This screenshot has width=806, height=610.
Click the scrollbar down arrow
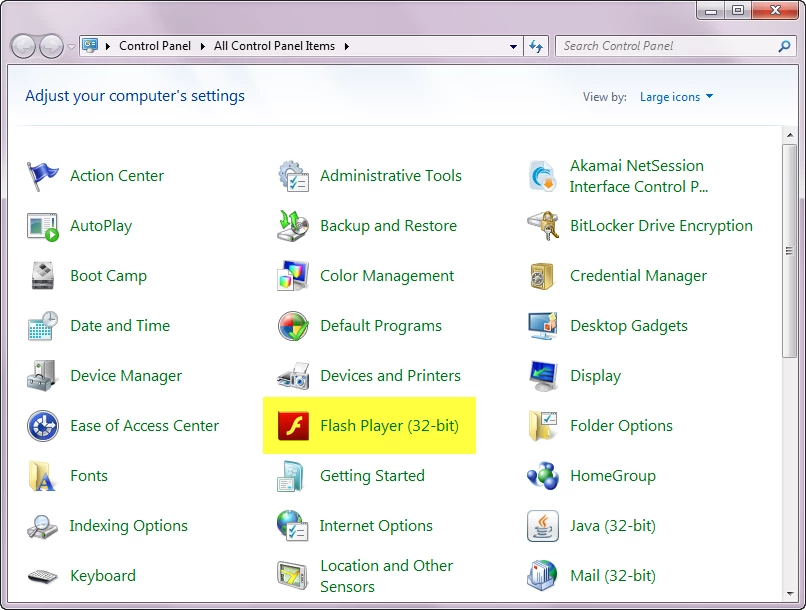pyautogui.click(x=790, y=594)
